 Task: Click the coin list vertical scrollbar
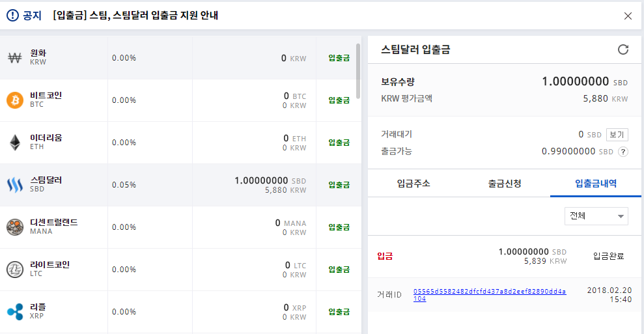pos(358,71)
